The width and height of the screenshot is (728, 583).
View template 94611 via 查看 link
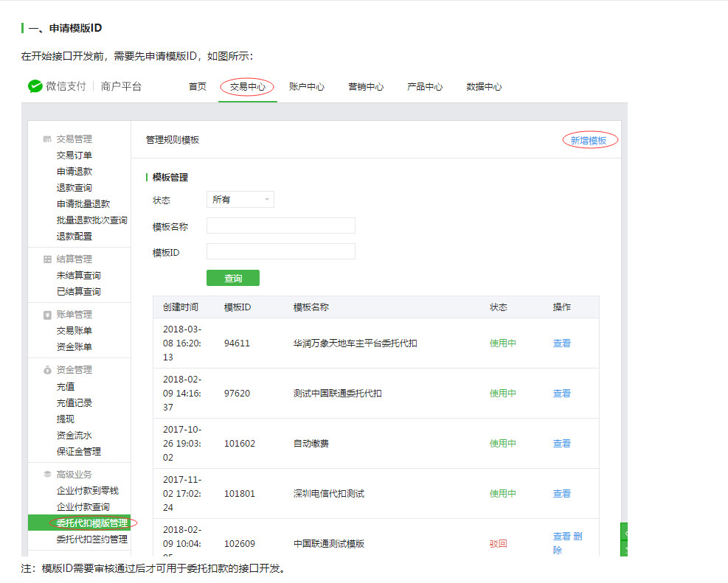point(562,343)
